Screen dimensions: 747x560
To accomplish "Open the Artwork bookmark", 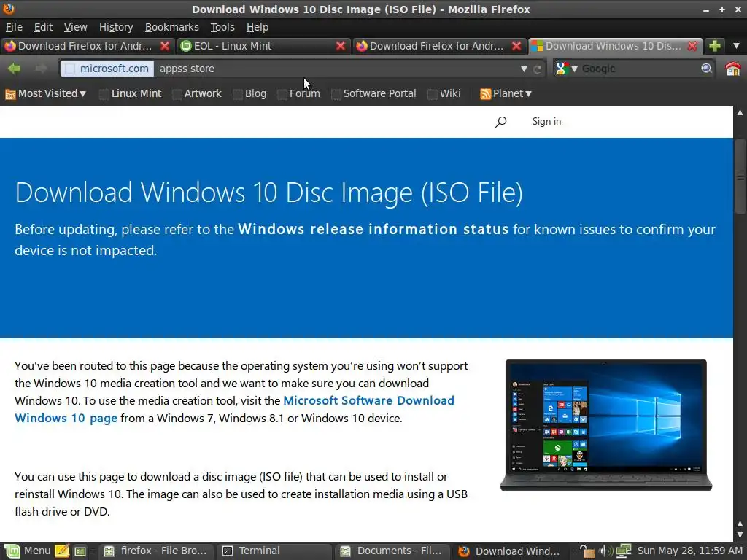I will click(197, 94).
